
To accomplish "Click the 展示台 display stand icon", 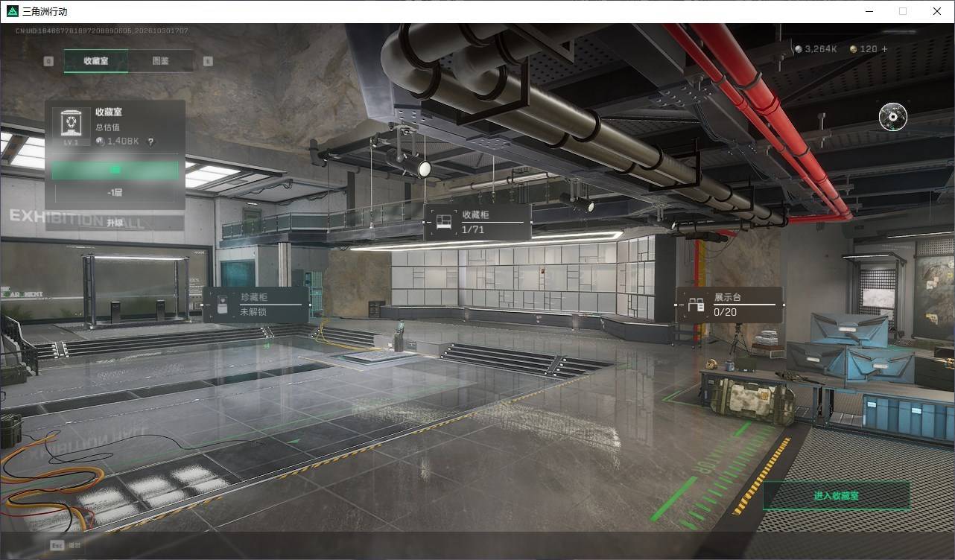I will [x=697, y=305].
